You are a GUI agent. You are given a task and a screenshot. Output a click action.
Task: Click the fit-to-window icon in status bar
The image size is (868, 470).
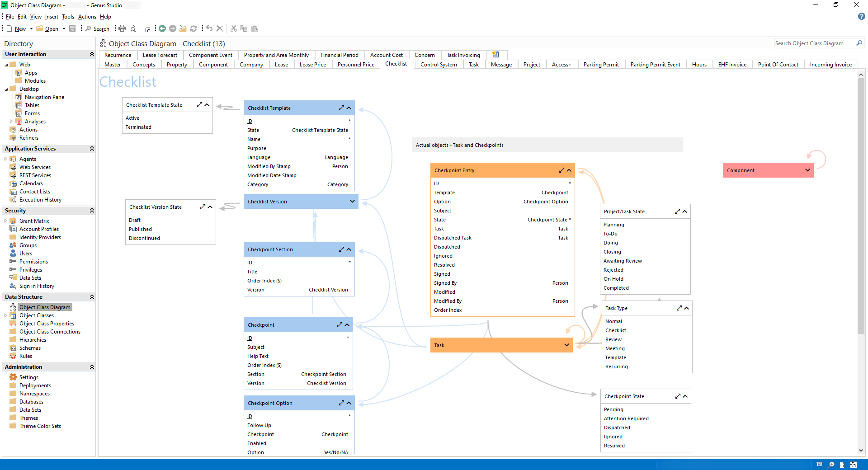(853, 465)
